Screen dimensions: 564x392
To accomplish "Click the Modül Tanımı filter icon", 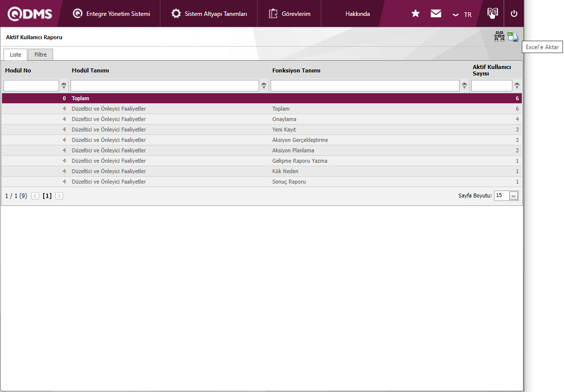I will click(x=264, y=86).
